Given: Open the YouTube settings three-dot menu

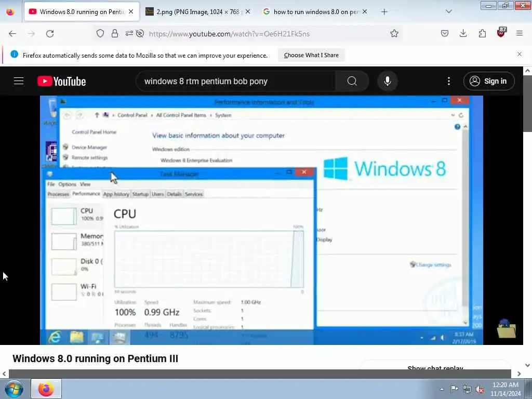Looking at the screenshot, I should 448,81.
